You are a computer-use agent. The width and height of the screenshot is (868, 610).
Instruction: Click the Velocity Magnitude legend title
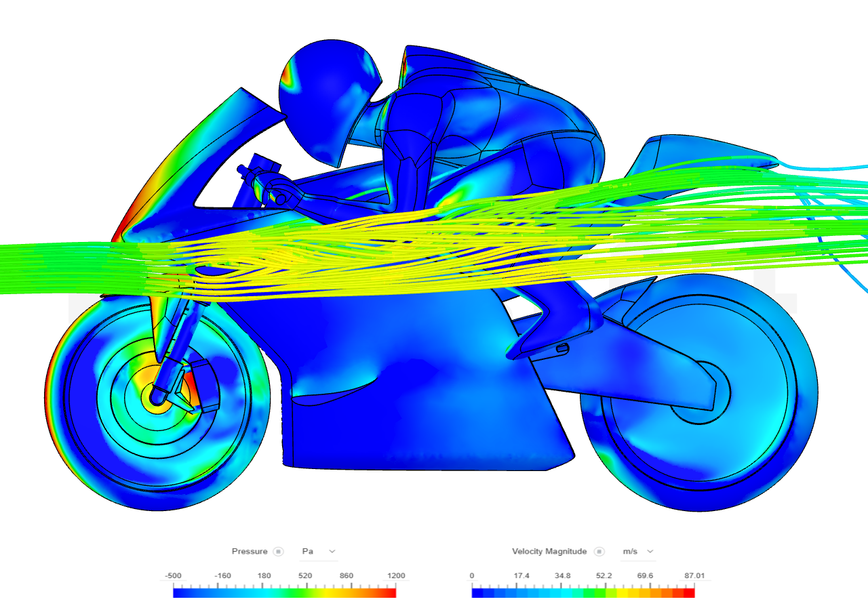pos(549,552)
